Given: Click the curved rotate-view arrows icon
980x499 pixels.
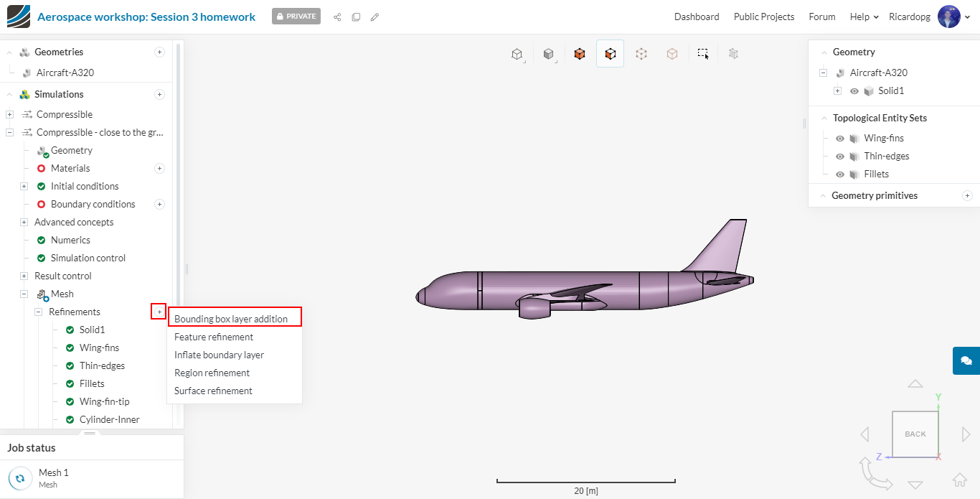Looking at the screenshot, I should tap(875, 474).
